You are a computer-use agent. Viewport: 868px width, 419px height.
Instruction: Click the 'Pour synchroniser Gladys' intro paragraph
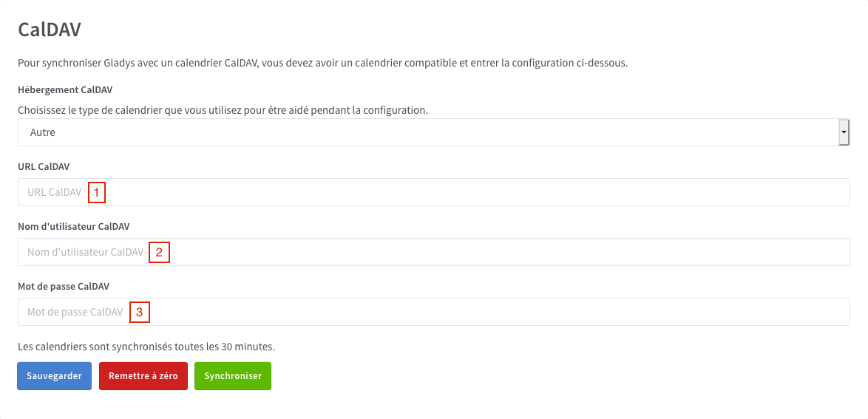click(322, 63)
